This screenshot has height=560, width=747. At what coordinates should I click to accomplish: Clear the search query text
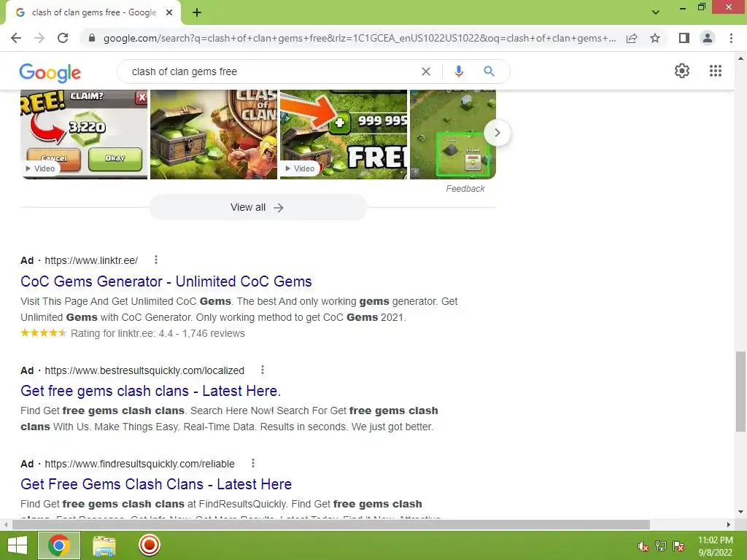pos(426,71)
